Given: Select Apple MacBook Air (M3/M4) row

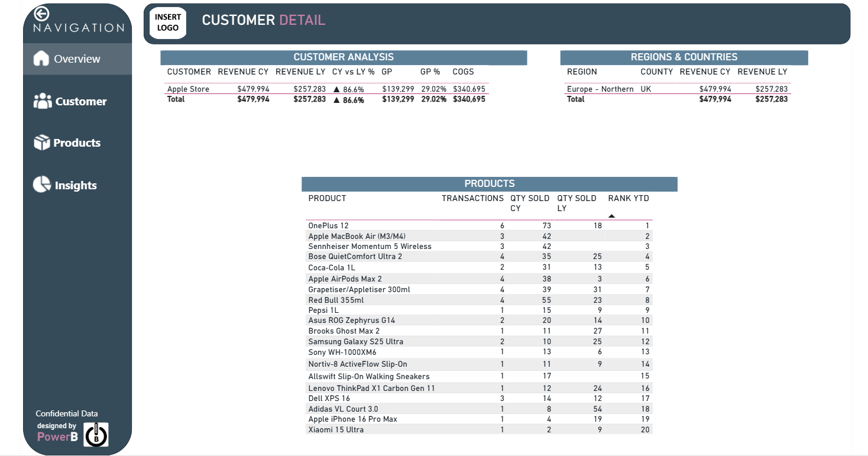Looking at the screenshot, I should pyautogui.click(x=479, y=236).
